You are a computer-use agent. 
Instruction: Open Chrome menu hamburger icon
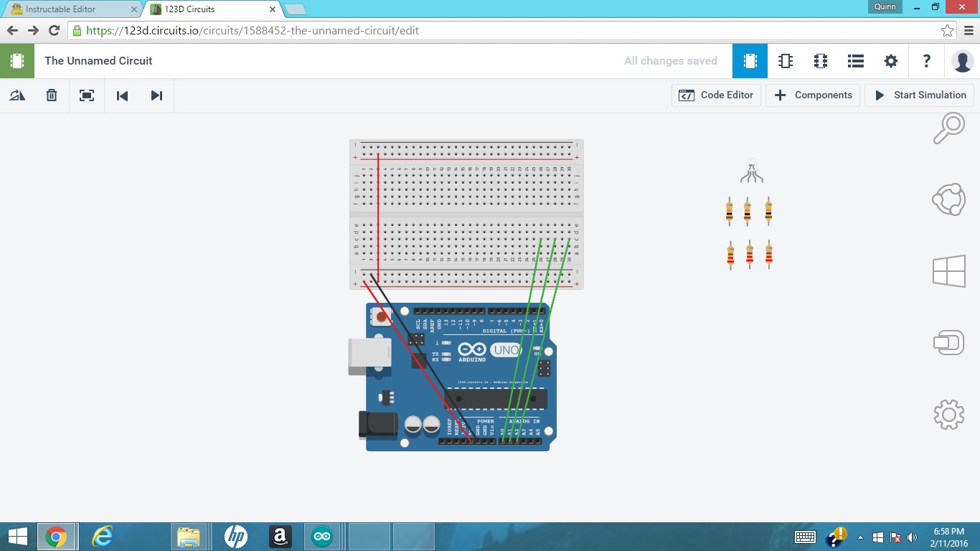pyautogui.click(x=969, y=31)
